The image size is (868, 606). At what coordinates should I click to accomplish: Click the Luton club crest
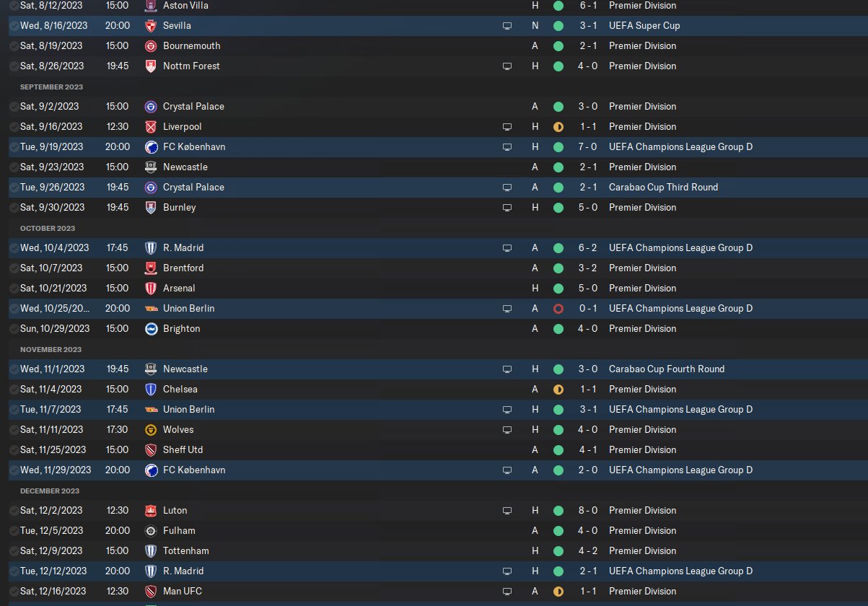tap(151, 510)
